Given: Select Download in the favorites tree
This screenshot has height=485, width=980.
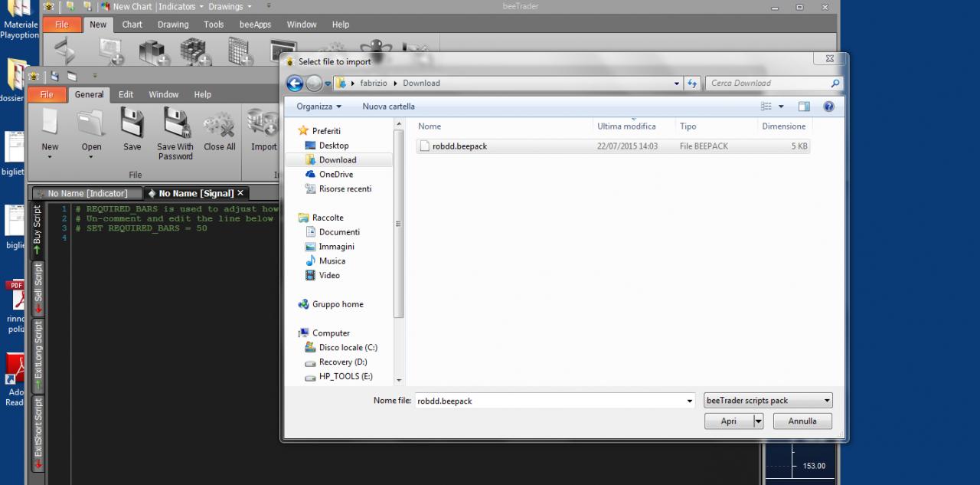Looking at the screenshot, I should [x=338, y=160].
